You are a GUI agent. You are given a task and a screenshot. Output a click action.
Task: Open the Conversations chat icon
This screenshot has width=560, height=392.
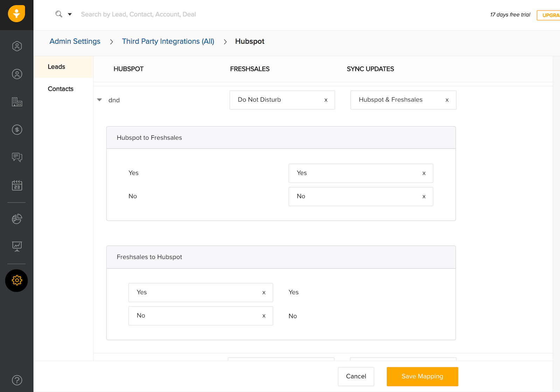[17, 157]
